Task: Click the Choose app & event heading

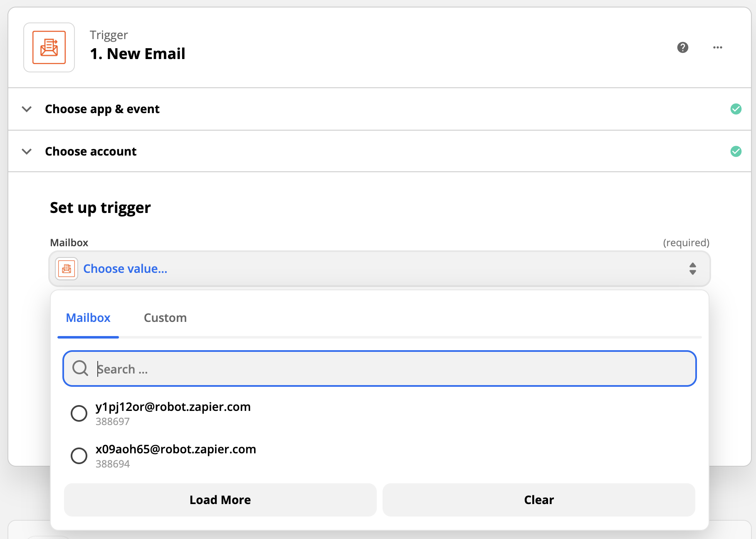Action: click(x=102, y=109)
